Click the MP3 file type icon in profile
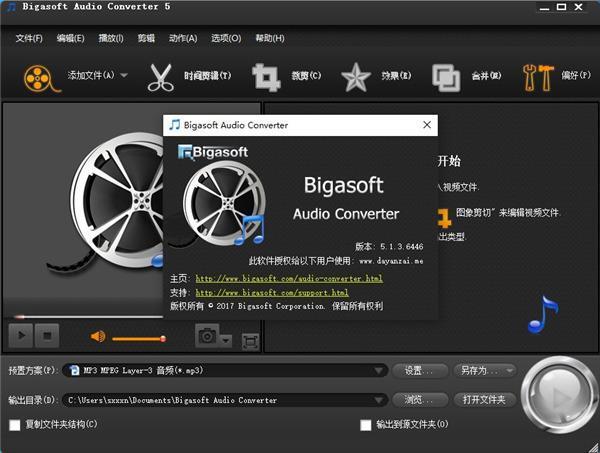The image size is (600, 453). 74,370
